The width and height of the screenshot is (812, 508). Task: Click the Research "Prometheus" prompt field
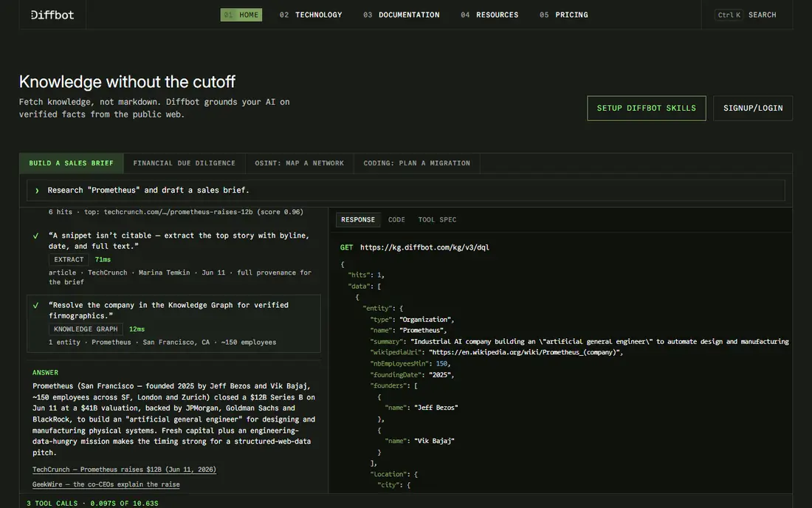(406, 190)
